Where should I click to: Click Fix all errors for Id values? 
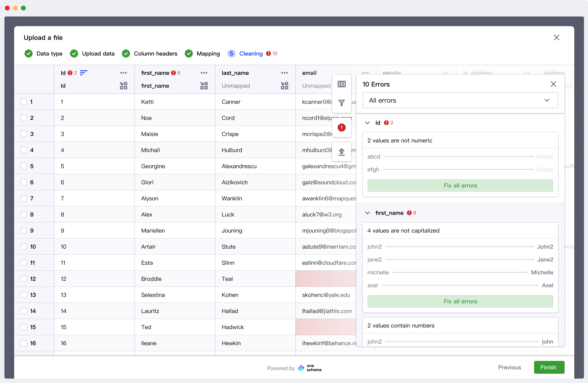[x=460, y=185]
